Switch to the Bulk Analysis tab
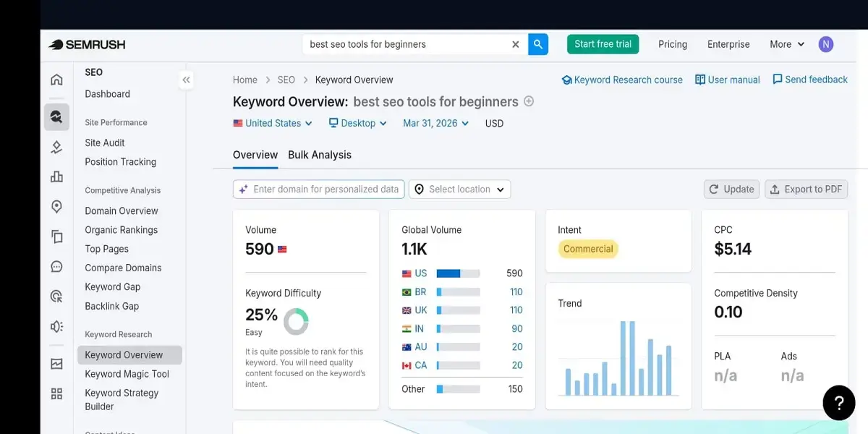 tap(320, 154)
